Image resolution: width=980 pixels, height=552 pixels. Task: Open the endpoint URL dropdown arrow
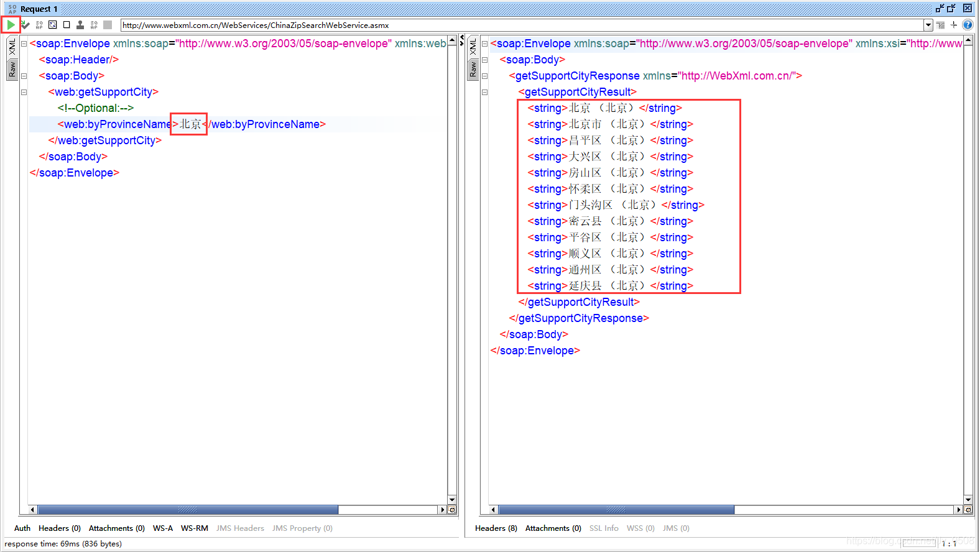928,25
